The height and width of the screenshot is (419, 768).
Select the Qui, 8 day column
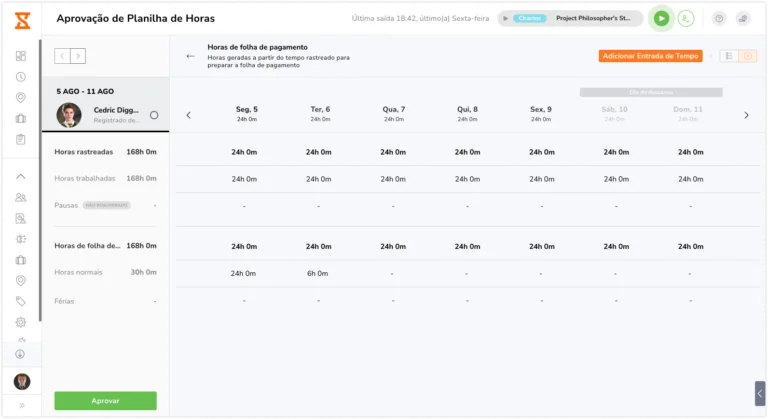click(x=467, y=113)
